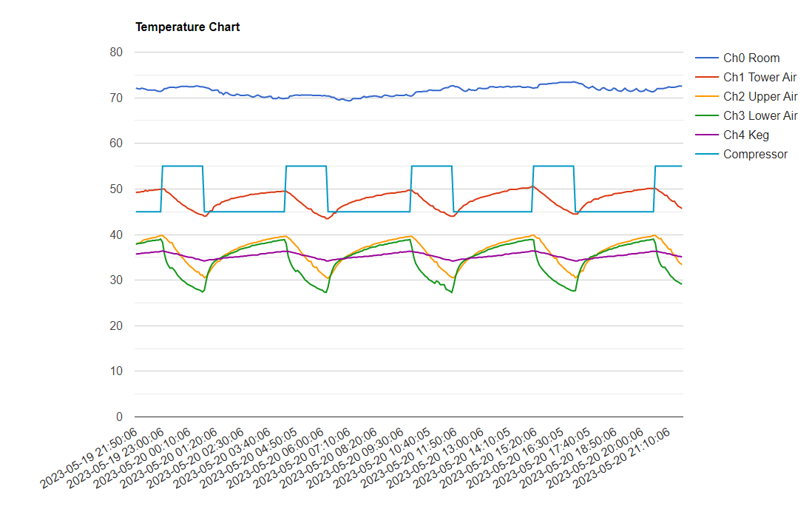Click the "Temperature Chart" title
The height and width of the screenshot is (509, 812).
[187, 27]
